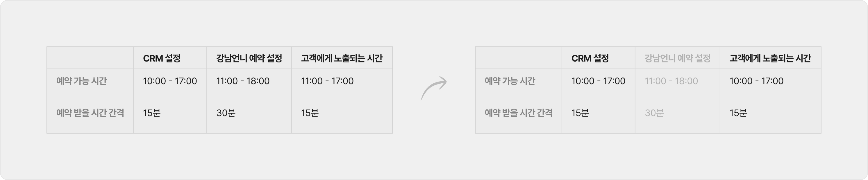Select left table '예약 가능 시간' row label
The height and width of the screenshot is (180, 868).
pyautogui.click(x=82, y=81)
